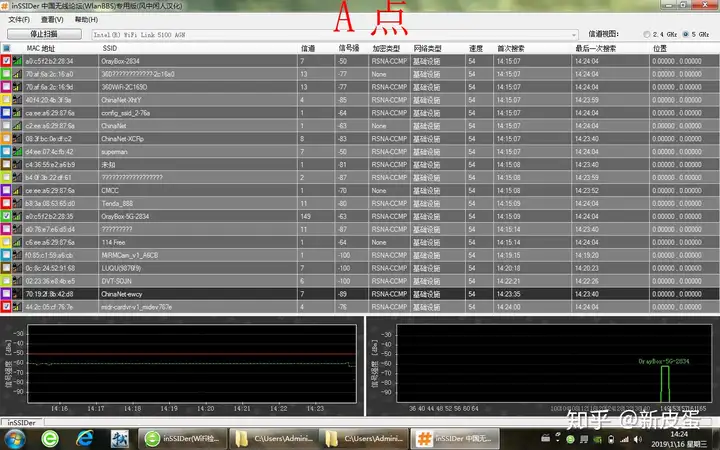Check the 114 Free network checkbox
This screenshot has width=720, height=450.
[x=6, y=242]
